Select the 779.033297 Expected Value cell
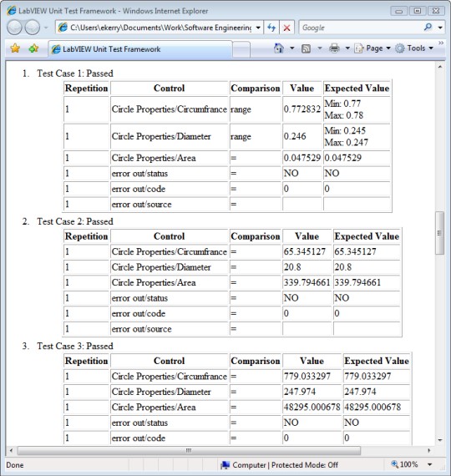 tap(377, 376)
